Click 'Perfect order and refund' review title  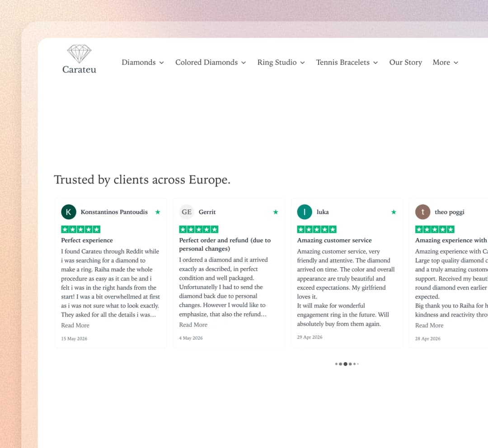[225, 245]
